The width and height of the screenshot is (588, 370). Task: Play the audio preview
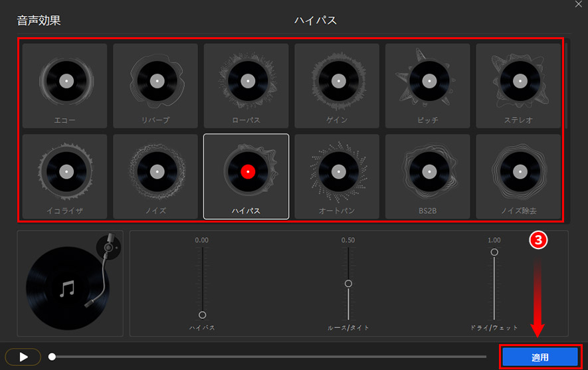point(23,357)
